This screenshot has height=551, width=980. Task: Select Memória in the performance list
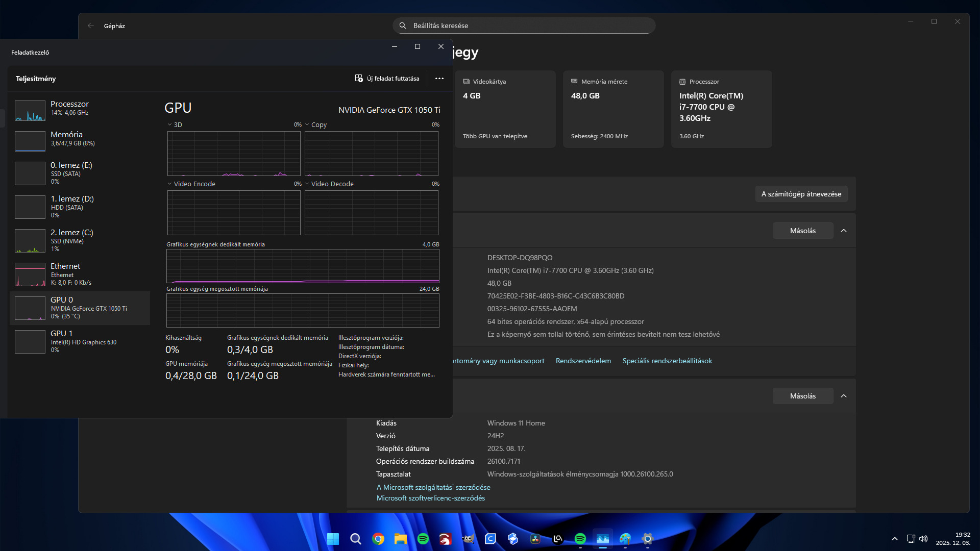(x=80, y=141)
